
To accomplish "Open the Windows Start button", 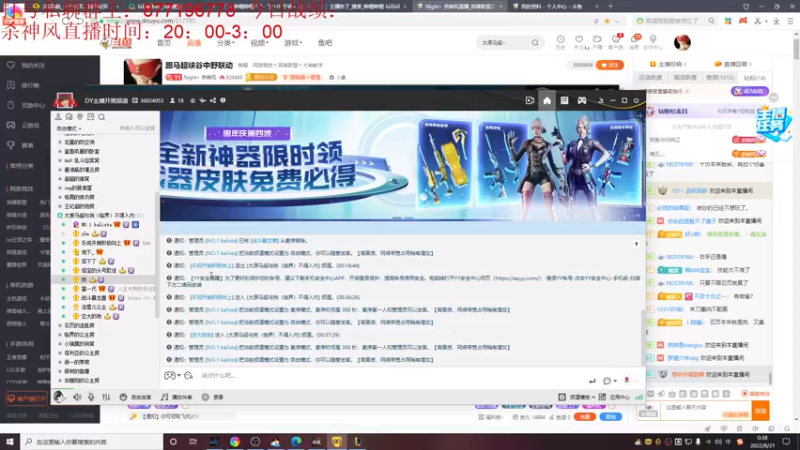I will pyautogui.click(x=10, y=441).
